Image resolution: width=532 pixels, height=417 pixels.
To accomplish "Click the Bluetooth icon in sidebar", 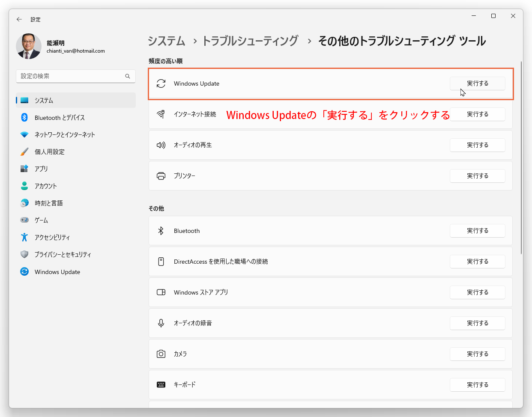I will click(24, 117).
